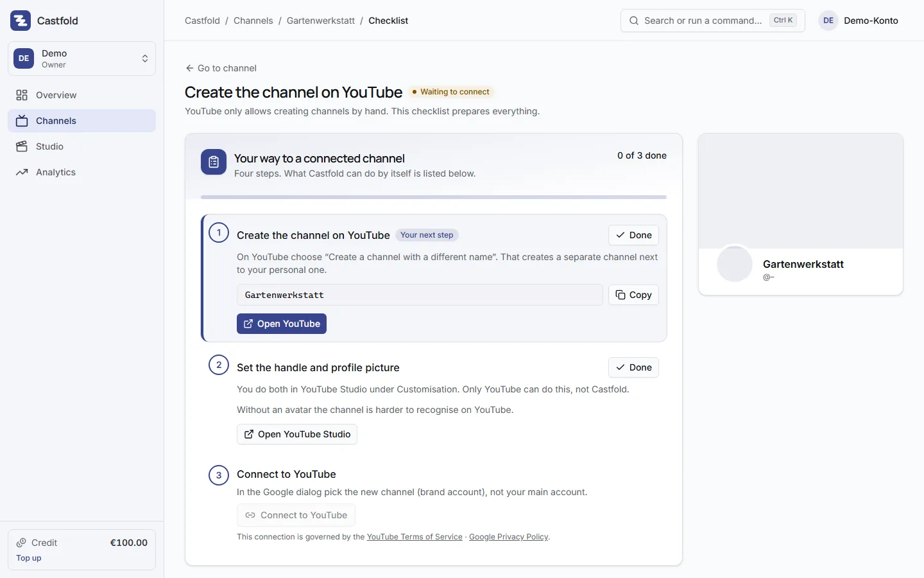The height and width of the screenshot is (578, 924).
Task: Click the Top up link
Action: click(x=29, y=558)
